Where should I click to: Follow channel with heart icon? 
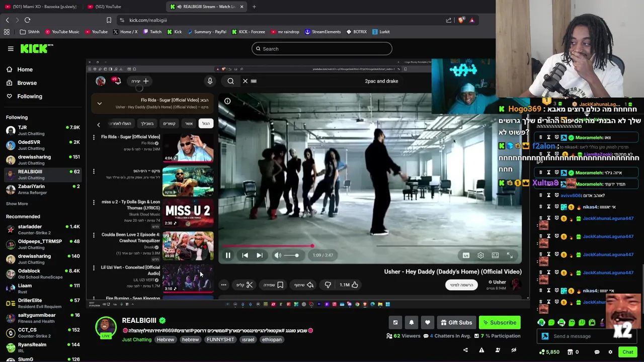point(427,322)
